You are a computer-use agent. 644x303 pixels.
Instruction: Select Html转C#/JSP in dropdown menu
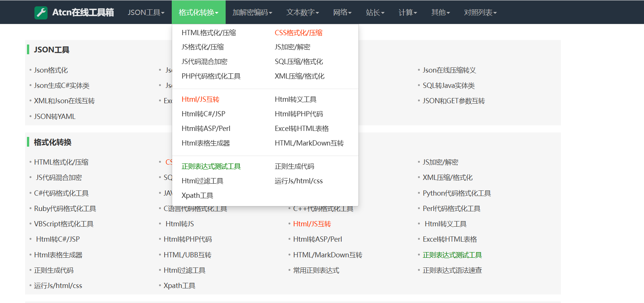click(x=204, y=114)
